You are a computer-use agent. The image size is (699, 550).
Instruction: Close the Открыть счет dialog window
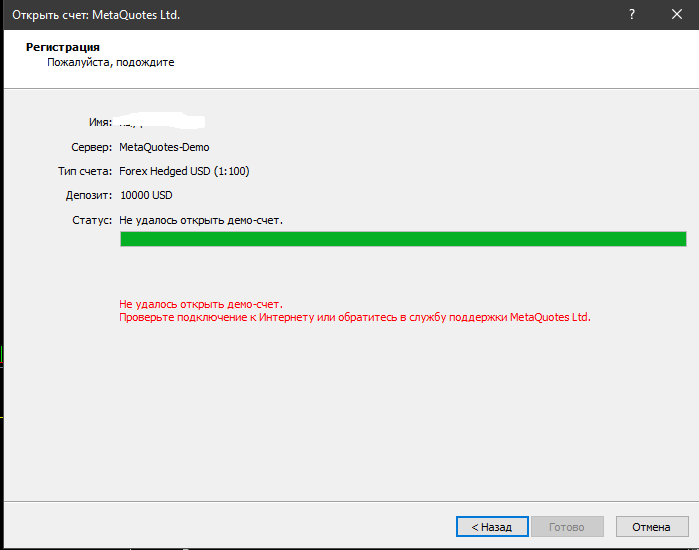point(677,14)
